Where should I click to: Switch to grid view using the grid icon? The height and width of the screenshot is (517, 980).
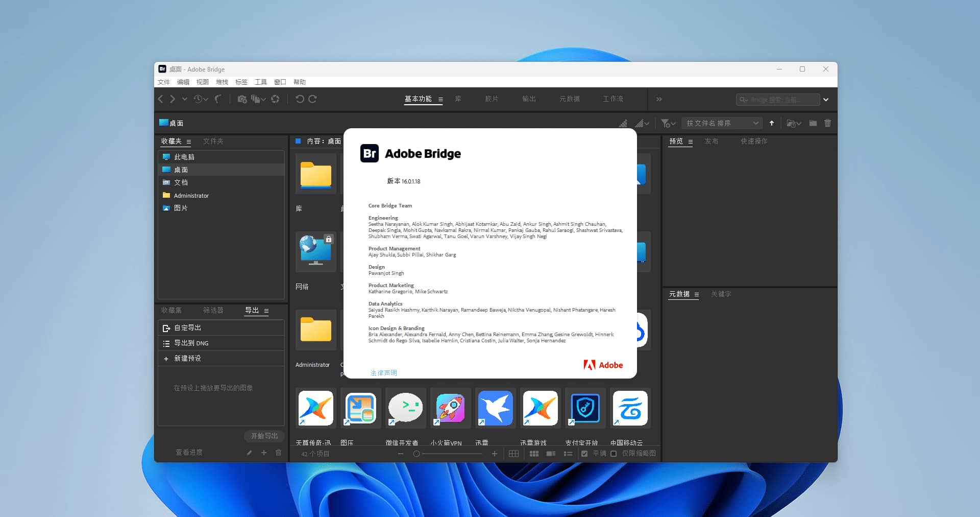534,454
